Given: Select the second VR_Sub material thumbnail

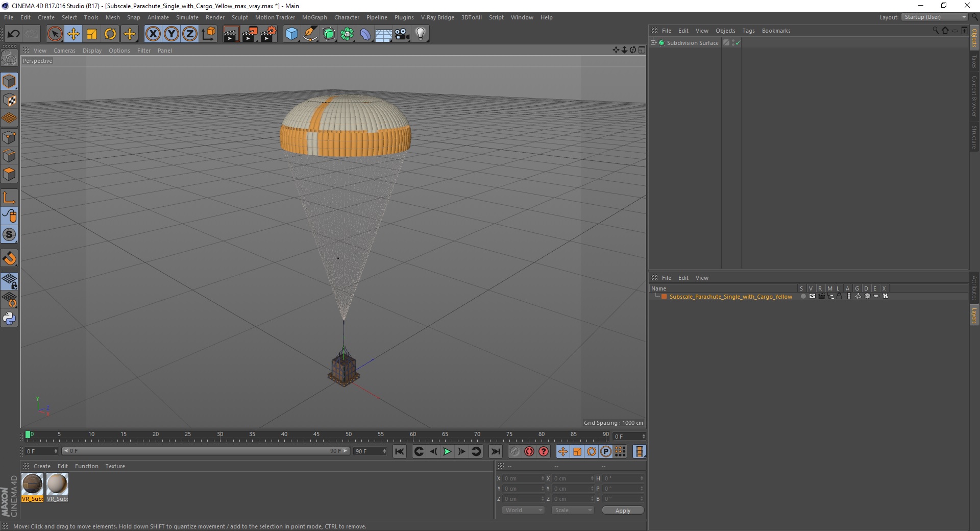Looking at the screenshot, I should pos(57,488).
